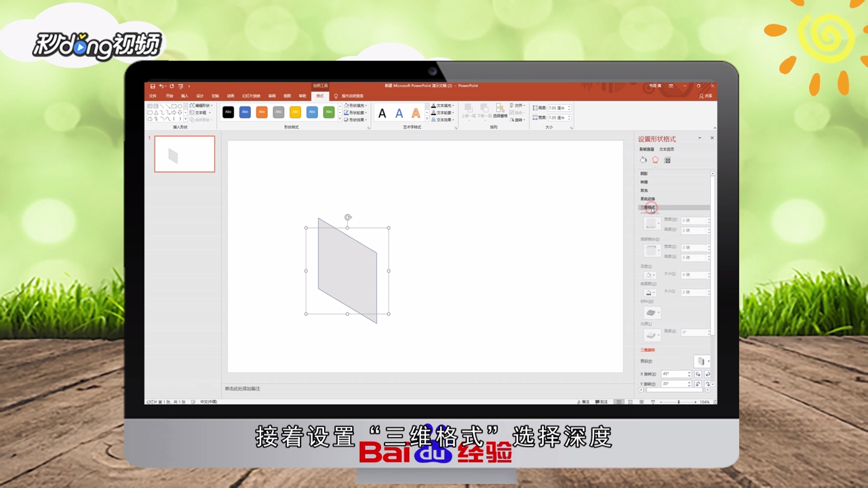Apply the gray Abc shape style
The height and width of the screenshot is (488, 868).
click(x=279, y=112)
